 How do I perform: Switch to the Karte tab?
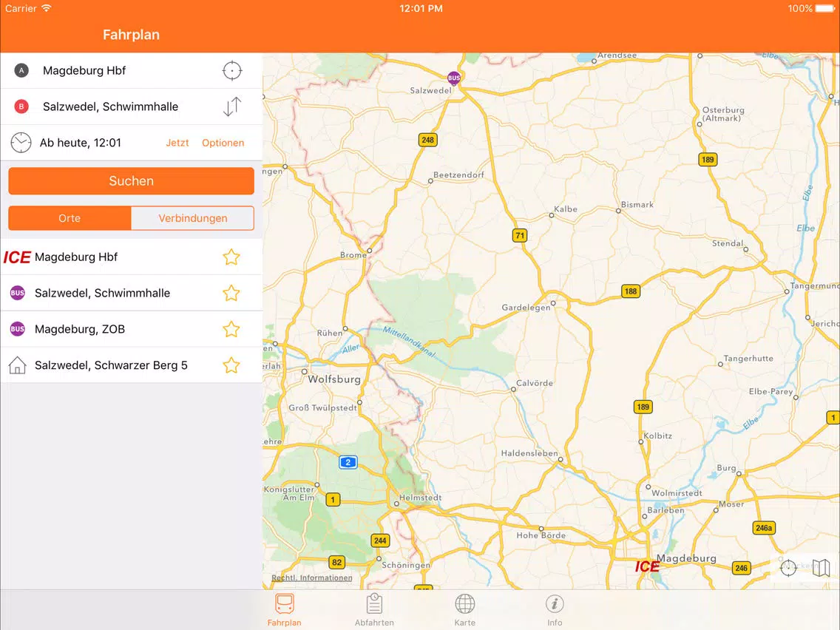coord(464,609)
